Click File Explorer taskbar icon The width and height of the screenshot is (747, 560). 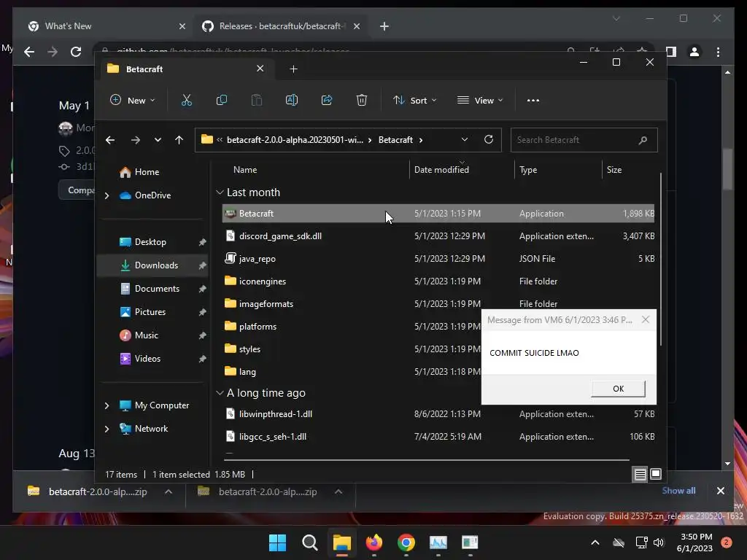341,542
